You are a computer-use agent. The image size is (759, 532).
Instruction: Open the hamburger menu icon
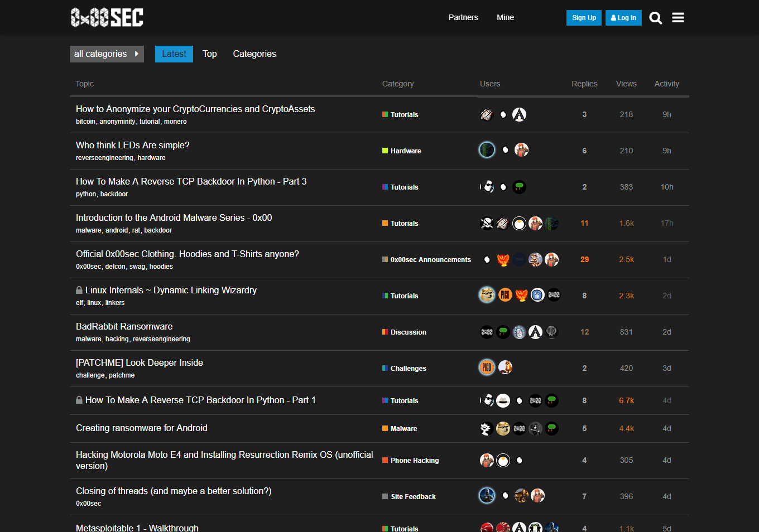(678, 18)
